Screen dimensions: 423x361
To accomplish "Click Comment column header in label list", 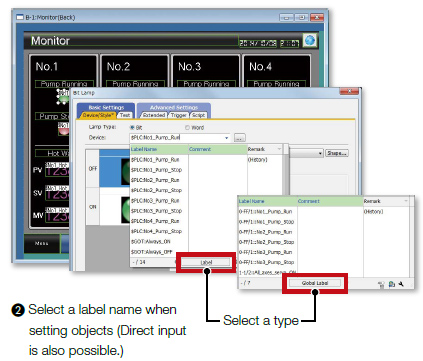I will click(x=218, y=149).
